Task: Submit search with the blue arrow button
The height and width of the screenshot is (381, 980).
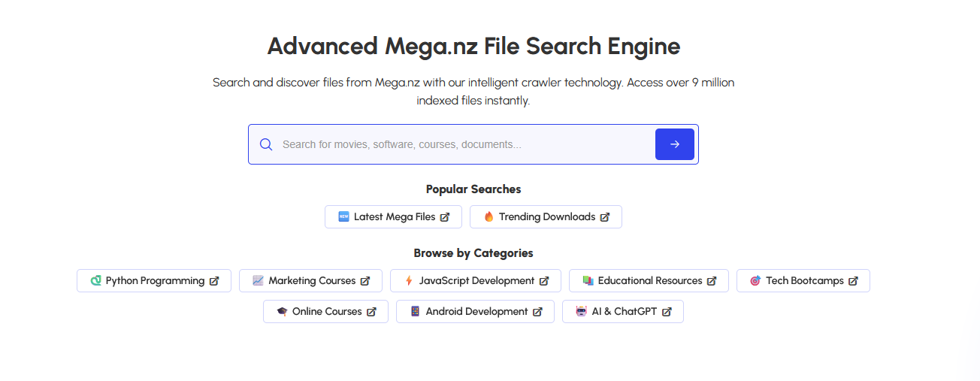Action: [x=675, y=144]
